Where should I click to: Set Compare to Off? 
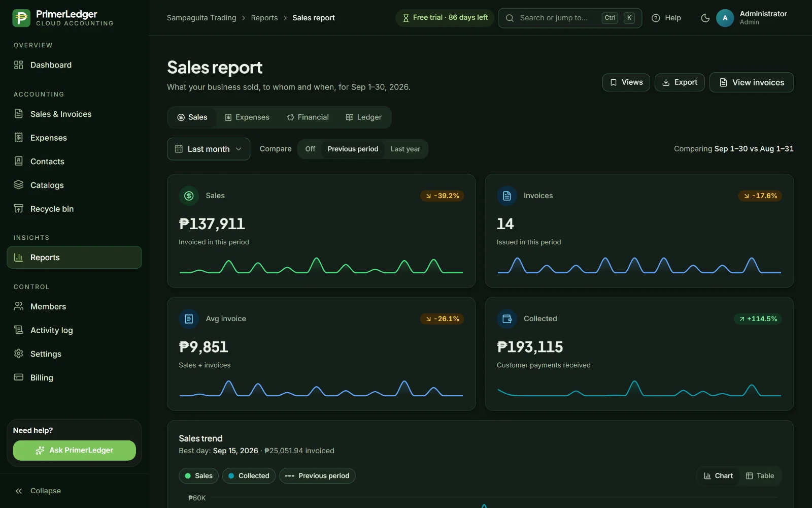click(x=310, y=149)
